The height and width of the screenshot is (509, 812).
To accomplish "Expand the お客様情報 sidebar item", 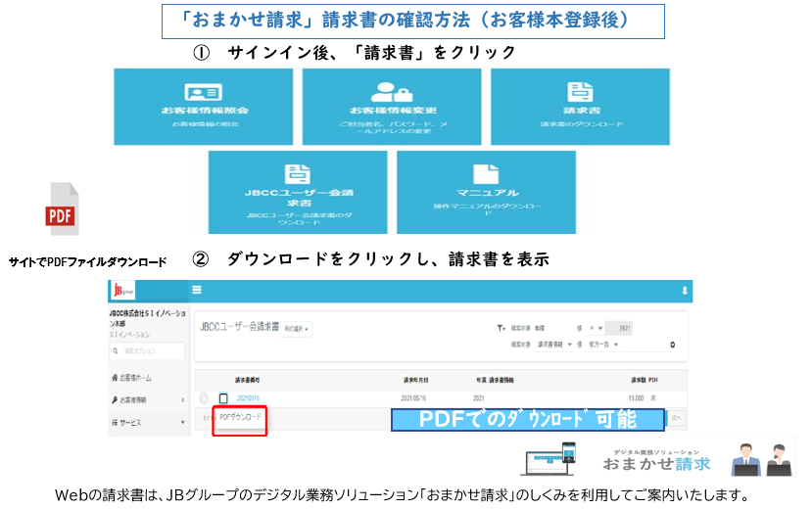I will click(x=148, y=399).
